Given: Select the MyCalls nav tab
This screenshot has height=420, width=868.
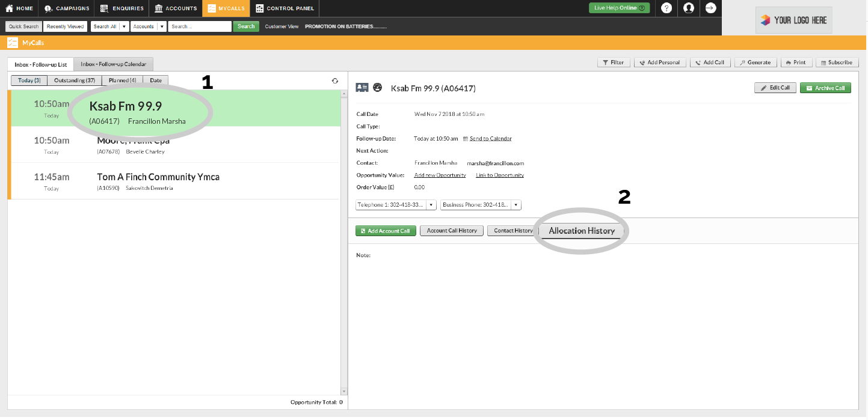Looking at the screenshot, I should (226, 8).
